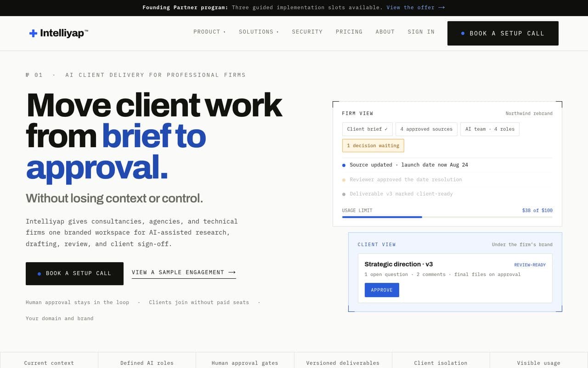
Task: Click Book a Setup Call in the header
Action: [x=503, y=33]
